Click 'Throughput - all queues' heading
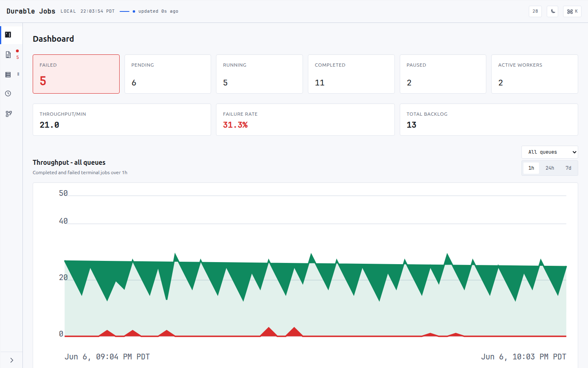Image resolution: width=588 pixels, height=368 pixels. pyautogui.click(x=69, y=162)
